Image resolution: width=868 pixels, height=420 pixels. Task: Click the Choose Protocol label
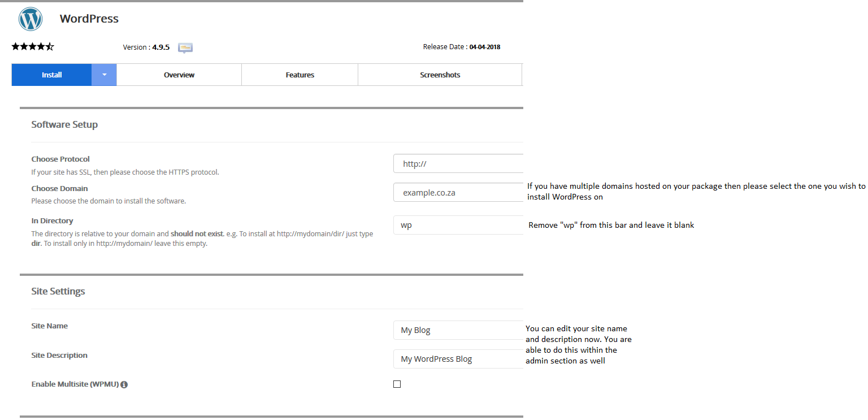(60, 159)
